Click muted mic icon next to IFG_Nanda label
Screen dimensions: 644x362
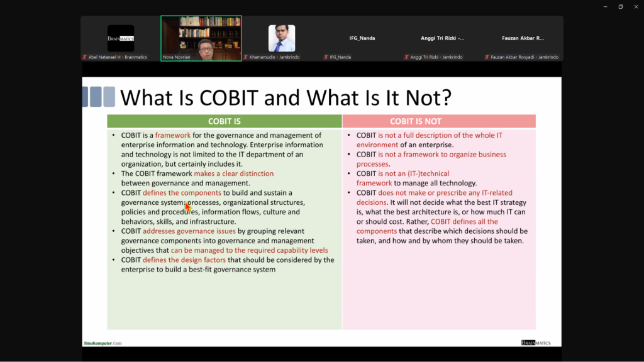point(326,57)
